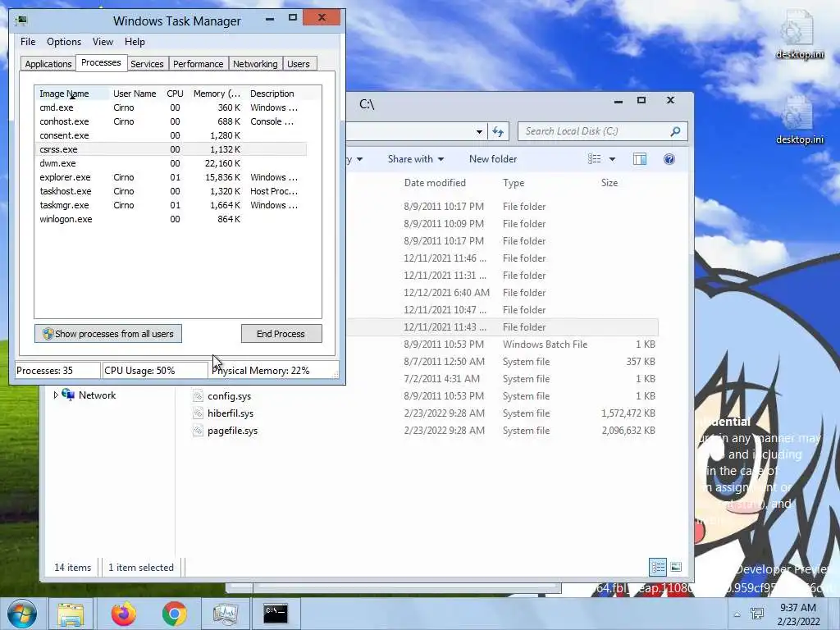The image size is (840, 630).
Task: Click the change view icon in Explorer
Action: coord(594,159)
